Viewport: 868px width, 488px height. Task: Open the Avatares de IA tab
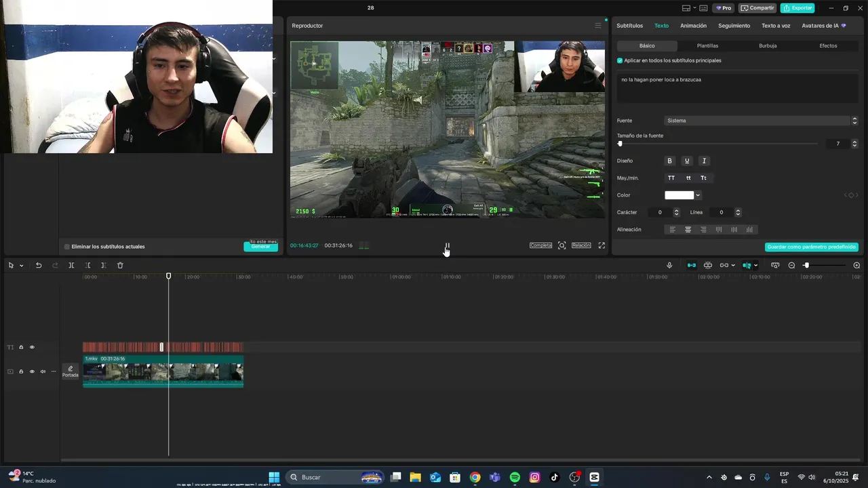pos(823,26)
